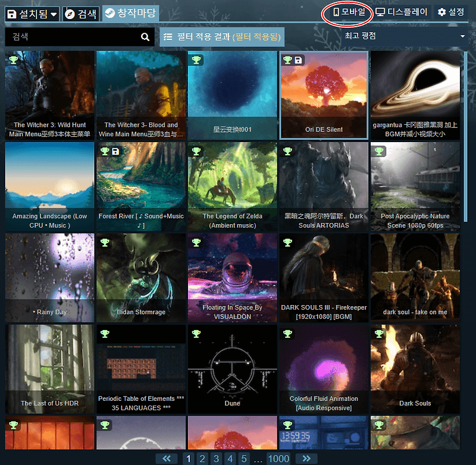Select Colorful Fluid Animation wallpaper
This screenshot has height=465, width=476.
coord(324,369)
